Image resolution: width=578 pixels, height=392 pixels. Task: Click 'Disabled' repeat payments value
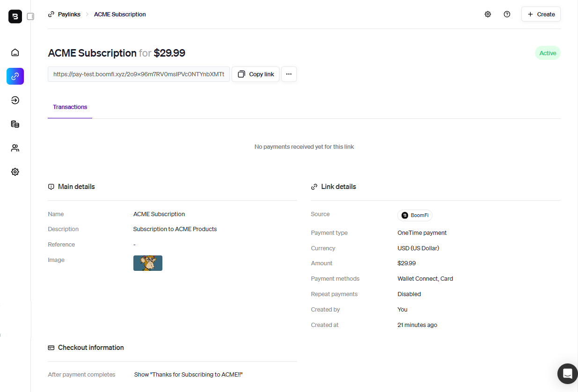click(x=410, y=294)
